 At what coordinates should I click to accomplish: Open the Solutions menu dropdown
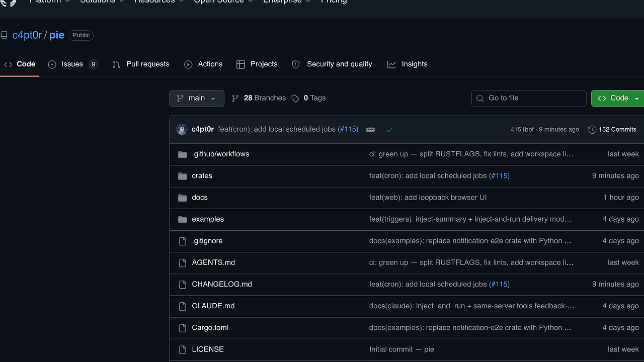point(102,2)
